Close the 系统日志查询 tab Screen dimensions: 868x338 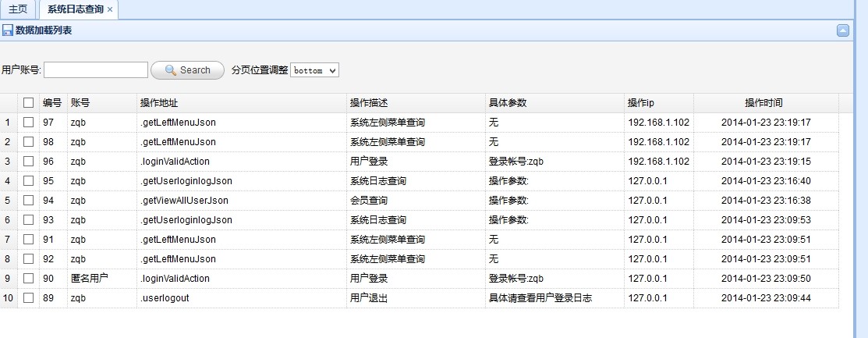coord(110,9)
